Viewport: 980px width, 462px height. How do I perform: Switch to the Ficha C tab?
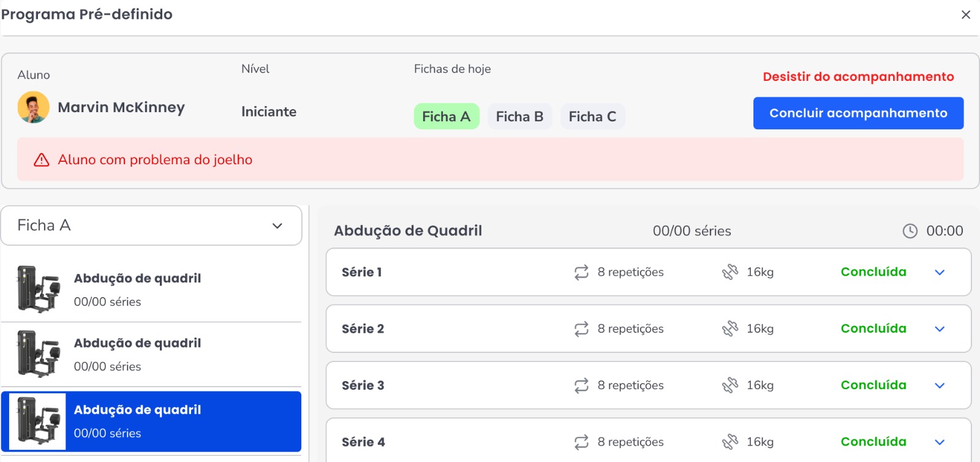592,116
